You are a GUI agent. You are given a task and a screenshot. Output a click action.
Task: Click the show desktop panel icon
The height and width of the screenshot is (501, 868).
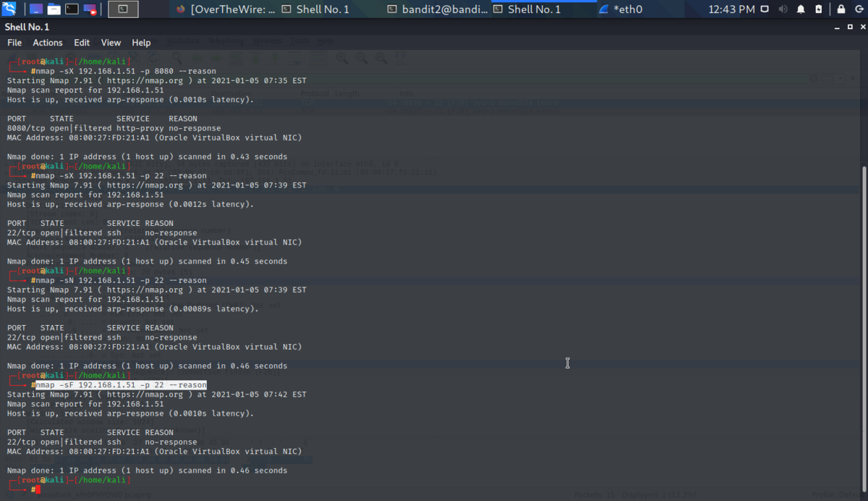click(x=36, y=9)
